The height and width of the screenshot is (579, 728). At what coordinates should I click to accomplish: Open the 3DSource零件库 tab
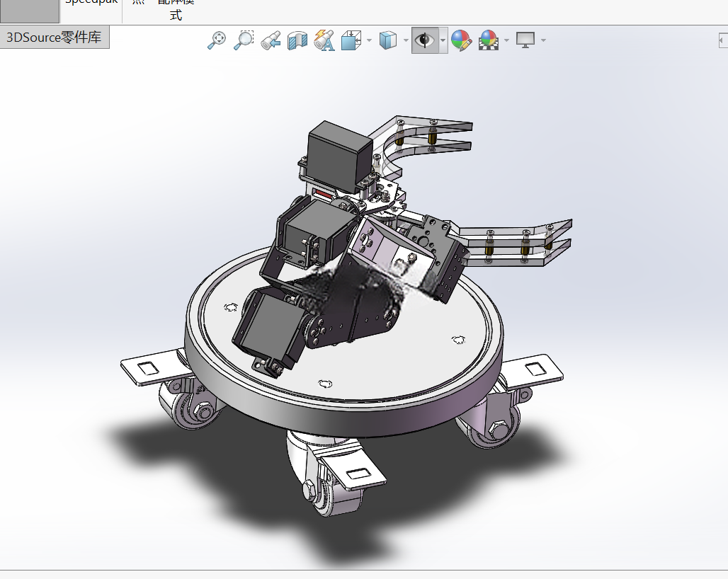coord(55,37)
